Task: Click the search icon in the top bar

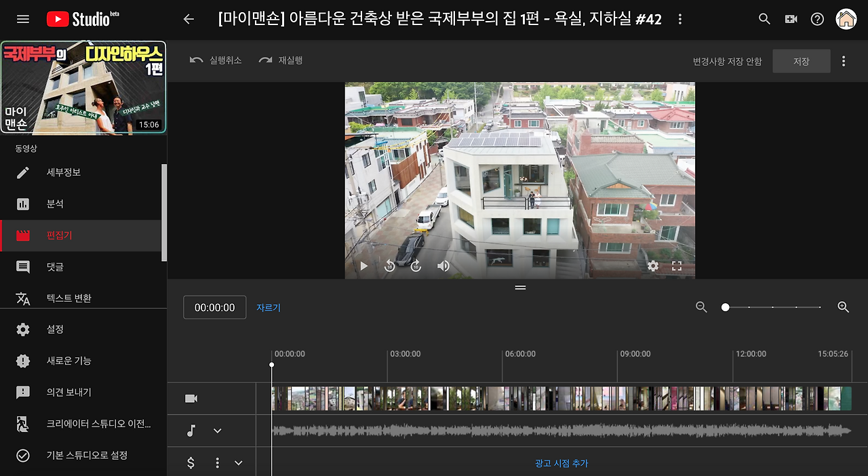Action: click(764, 19)
